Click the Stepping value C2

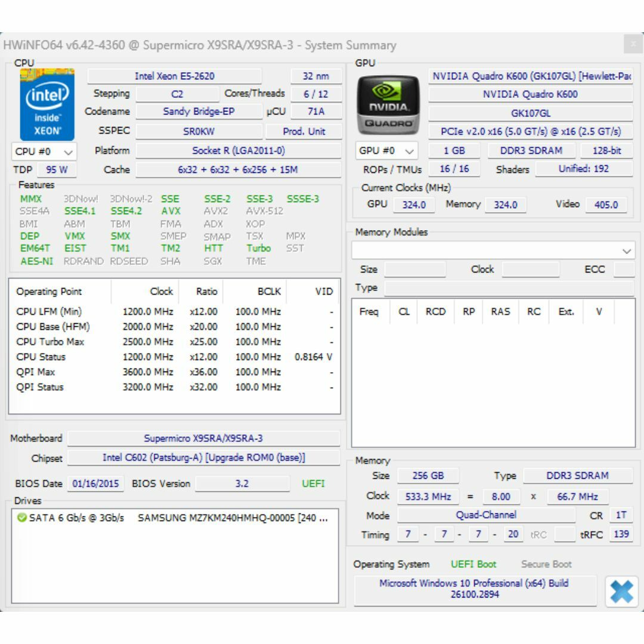point(177,94)
